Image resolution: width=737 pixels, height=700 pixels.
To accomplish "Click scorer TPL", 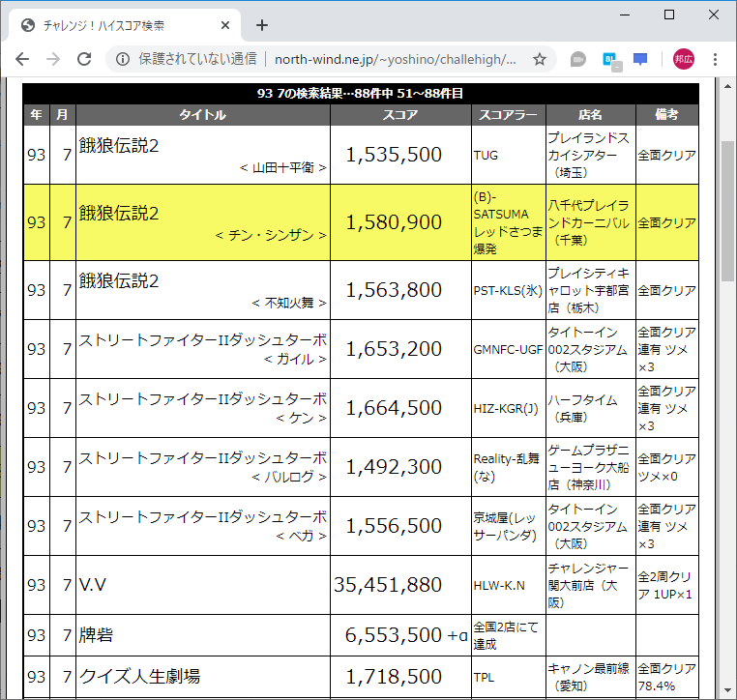I will 484,678.
